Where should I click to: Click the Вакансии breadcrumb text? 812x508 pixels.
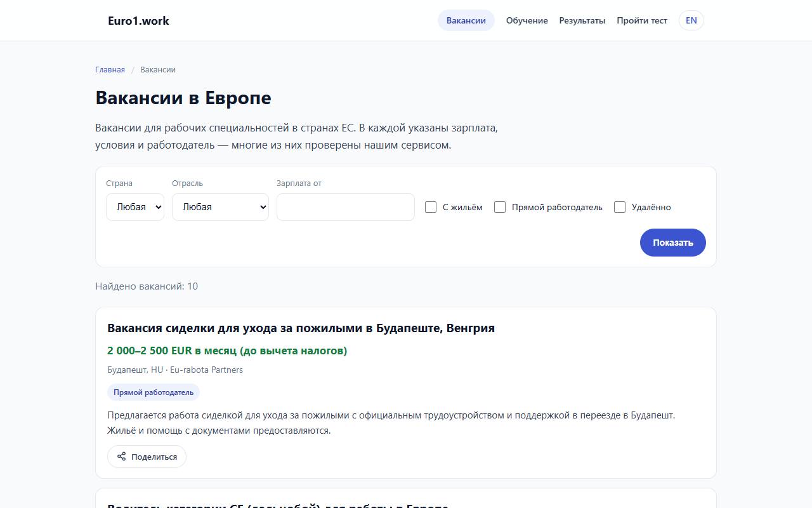pyautogui.click(x=158, y=69)
